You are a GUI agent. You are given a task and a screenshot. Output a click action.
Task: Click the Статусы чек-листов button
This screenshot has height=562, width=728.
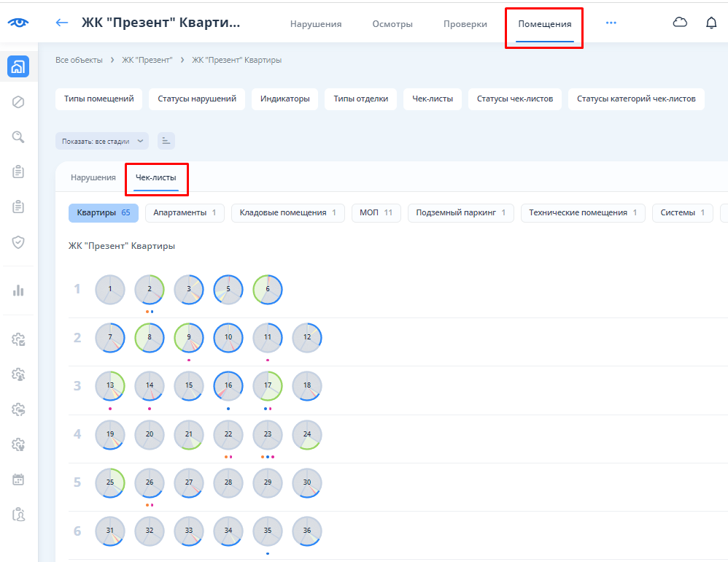[515, 99]
